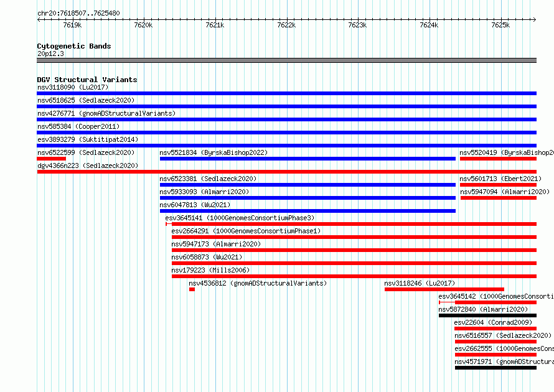Select the esv2662555 variant label
Viewport: 554px width, 392px height.
(x=504, y=348)
